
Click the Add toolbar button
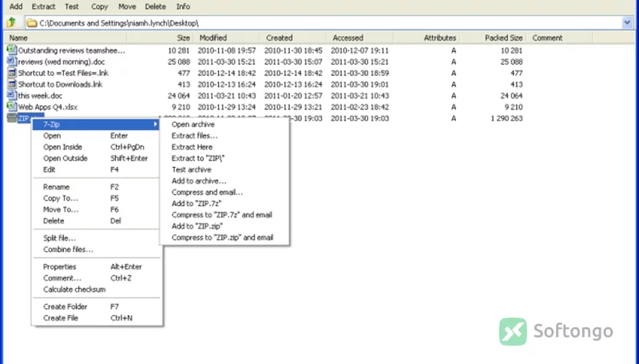tap(16, 6)
